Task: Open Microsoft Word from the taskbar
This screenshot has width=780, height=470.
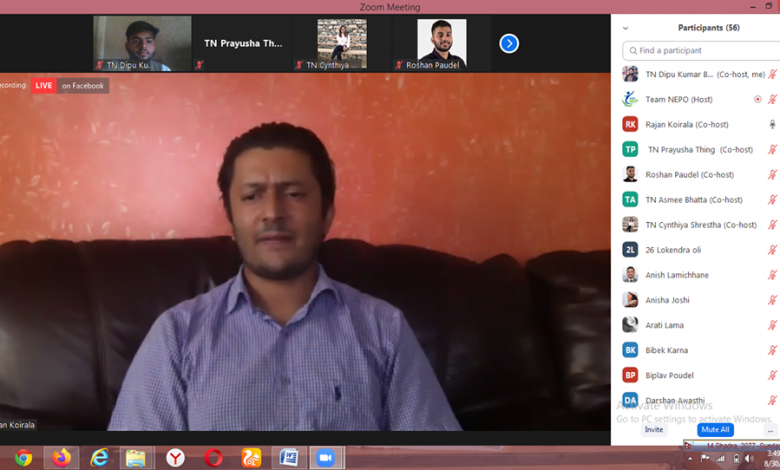Action: (288, 457)
